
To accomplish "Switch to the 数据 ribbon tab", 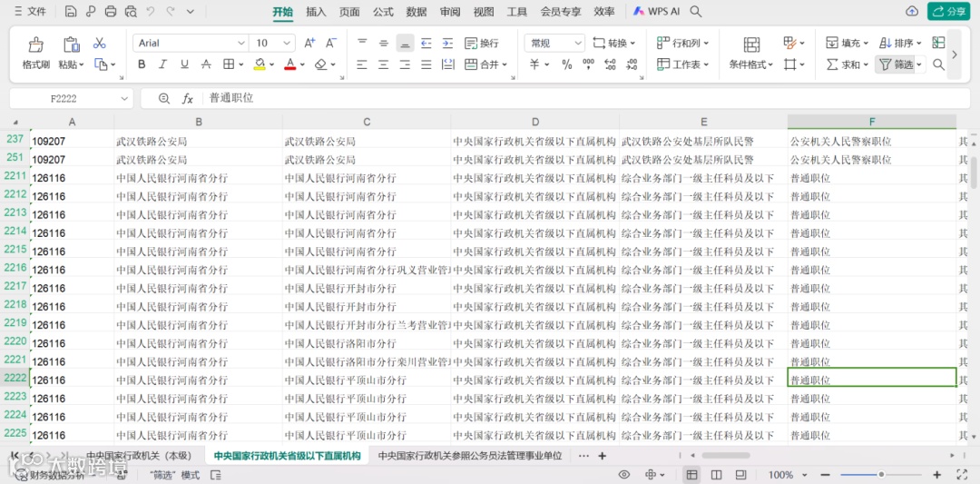I will 416,11.
